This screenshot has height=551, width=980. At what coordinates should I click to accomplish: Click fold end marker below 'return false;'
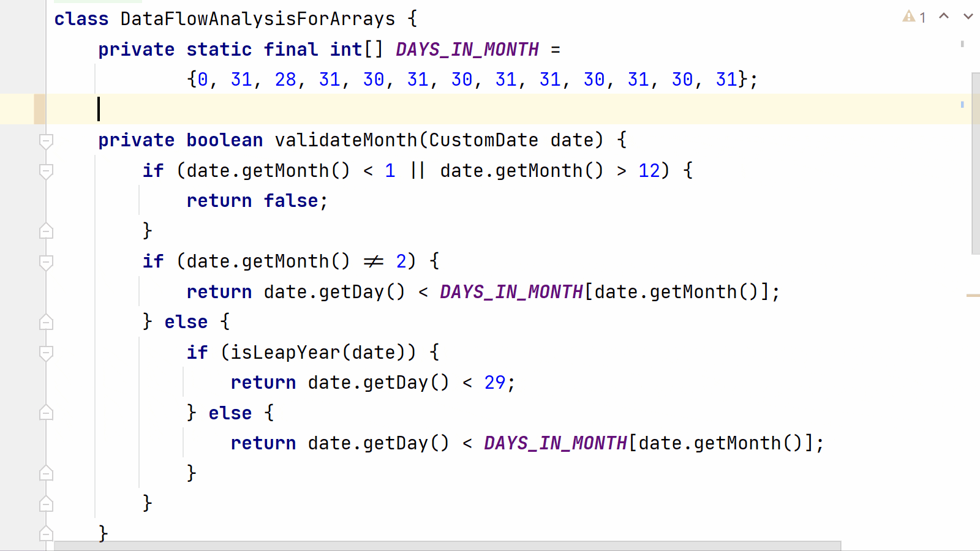pyautogui.click(x=46, y=231)
